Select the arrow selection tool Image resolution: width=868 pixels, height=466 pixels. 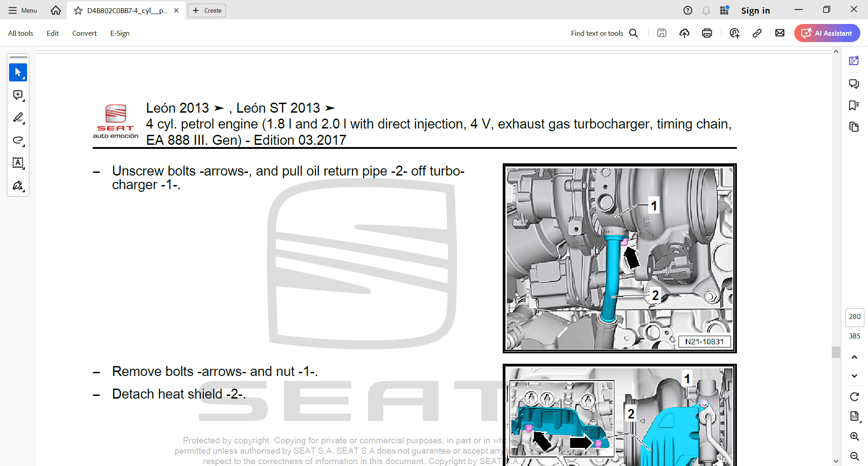point(18,72)
